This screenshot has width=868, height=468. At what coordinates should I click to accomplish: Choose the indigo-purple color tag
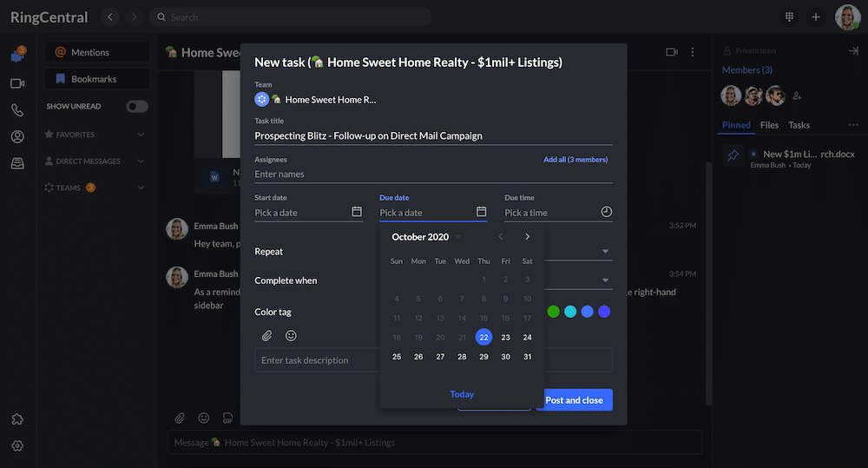604,312
